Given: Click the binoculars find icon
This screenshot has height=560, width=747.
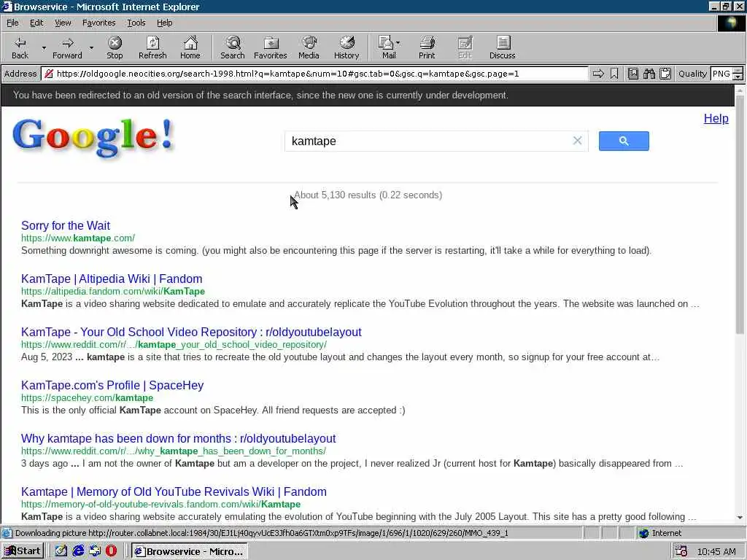Looking at the screenshot, I should pyautogui.click(x=649, y=74).
